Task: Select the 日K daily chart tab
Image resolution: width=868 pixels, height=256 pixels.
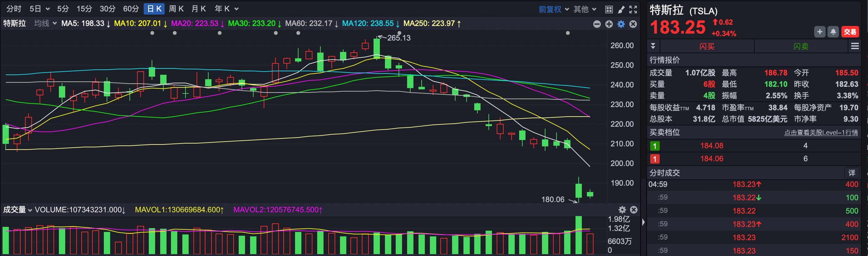Action: click(154, 9)
